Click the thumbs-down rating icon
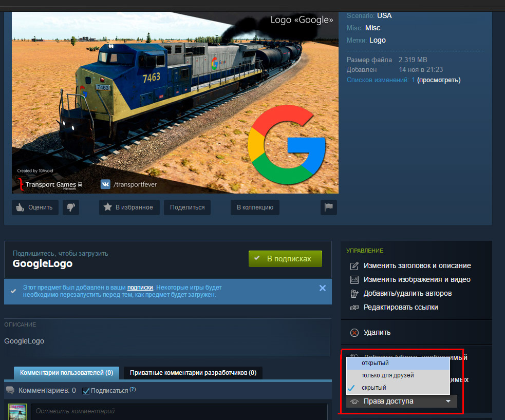505x420 pixels. click(x=71, y=207)
